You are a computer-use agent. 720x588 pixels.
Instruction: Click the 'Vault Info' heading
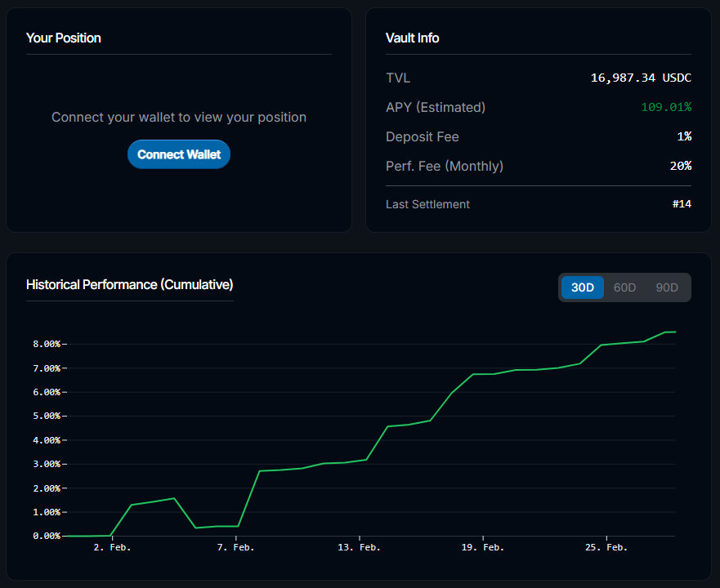point(413,38)
